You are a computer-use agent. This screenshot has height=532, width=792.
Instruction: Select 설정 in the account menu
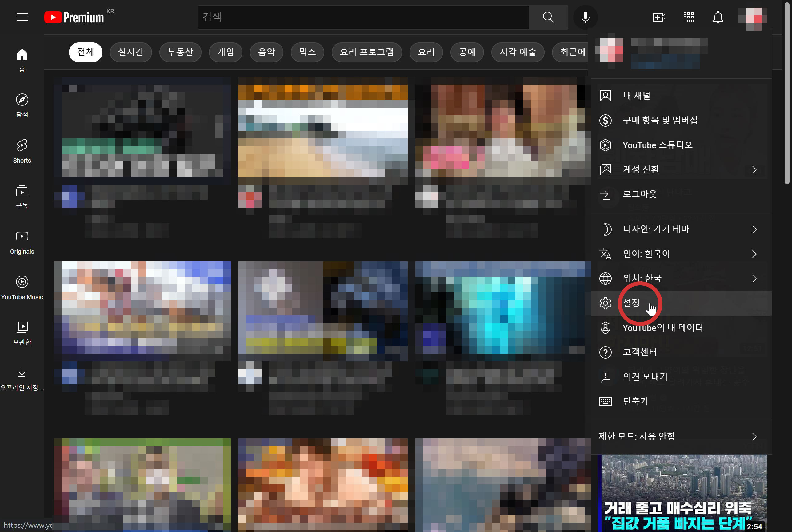click(x=631, y=303)
